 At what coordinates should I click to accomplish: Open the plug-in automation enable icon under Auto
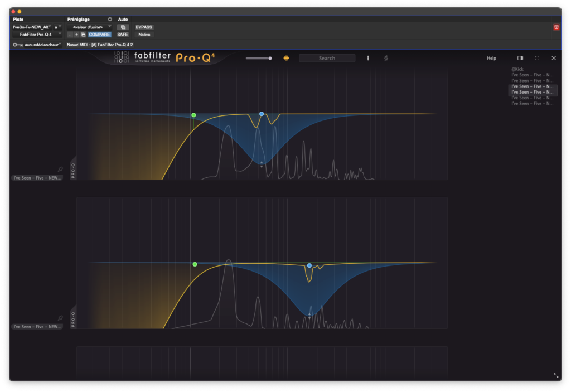coord(123,27)
